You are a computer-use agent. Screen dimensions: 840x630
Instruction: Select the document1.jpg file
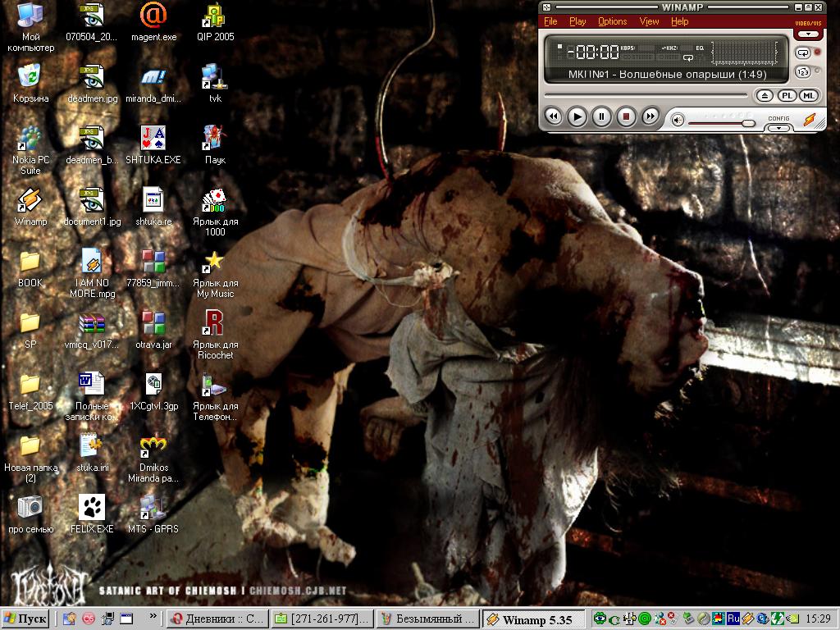[x=92, y=208]
